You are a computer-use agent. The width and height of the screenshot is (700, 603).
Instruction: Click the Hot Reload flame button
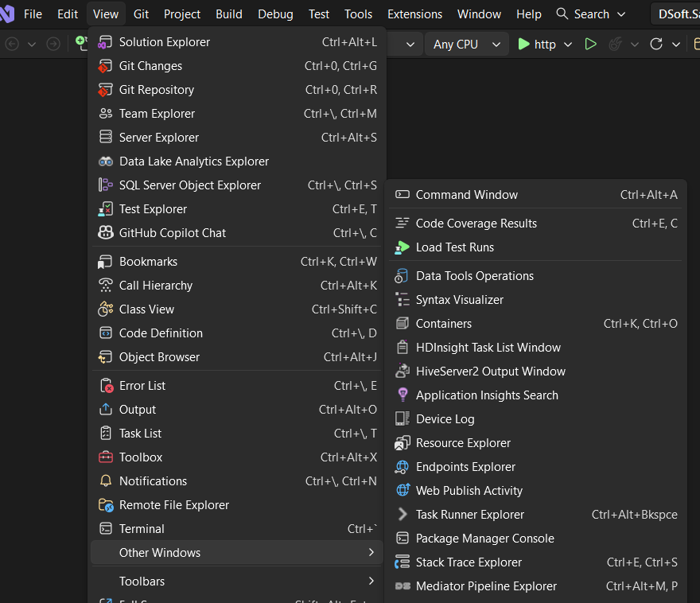click(616, 45)
